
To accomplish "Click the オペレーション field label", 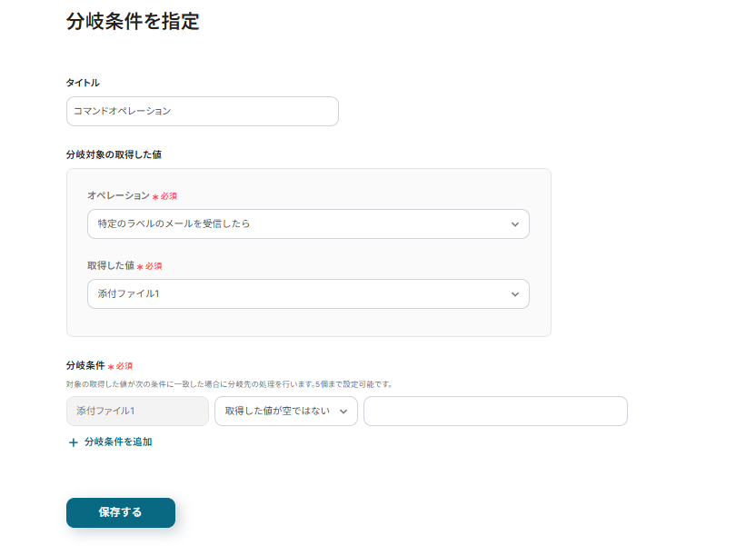I will tap(119, 195).
